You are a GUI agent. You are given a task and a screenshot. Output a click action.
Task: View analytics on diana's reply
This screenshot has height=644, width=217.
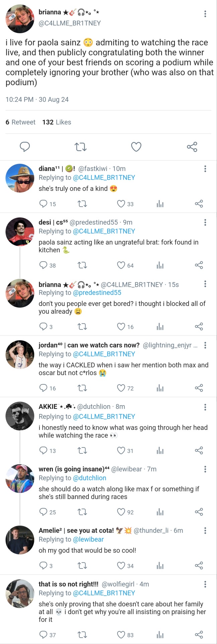point(160,204)
